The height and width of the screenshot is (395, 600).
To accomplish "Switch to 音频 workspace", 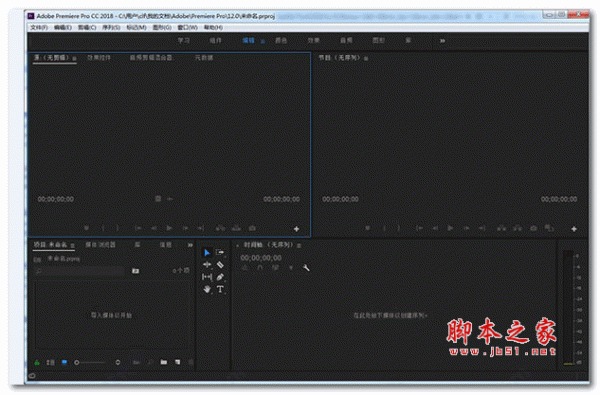I will point(346,41).
